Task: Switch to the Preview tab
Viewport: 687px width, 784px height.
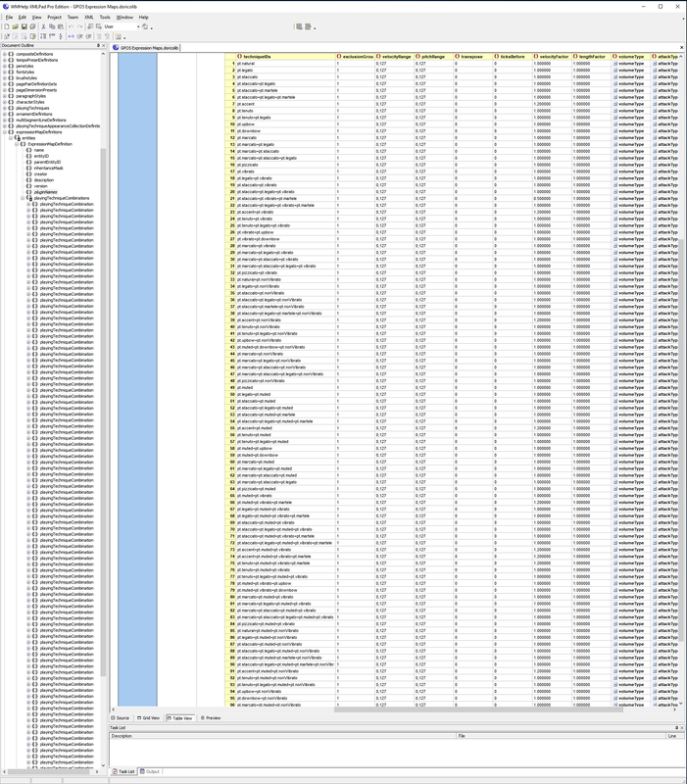Action: [x=211, y=718]
